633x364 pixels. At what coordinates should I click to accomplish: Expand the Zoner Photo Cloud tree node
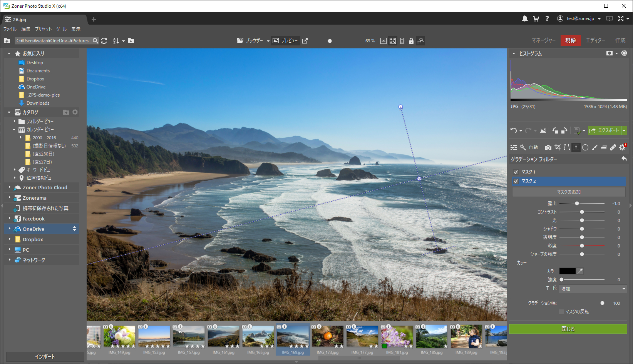10,187
